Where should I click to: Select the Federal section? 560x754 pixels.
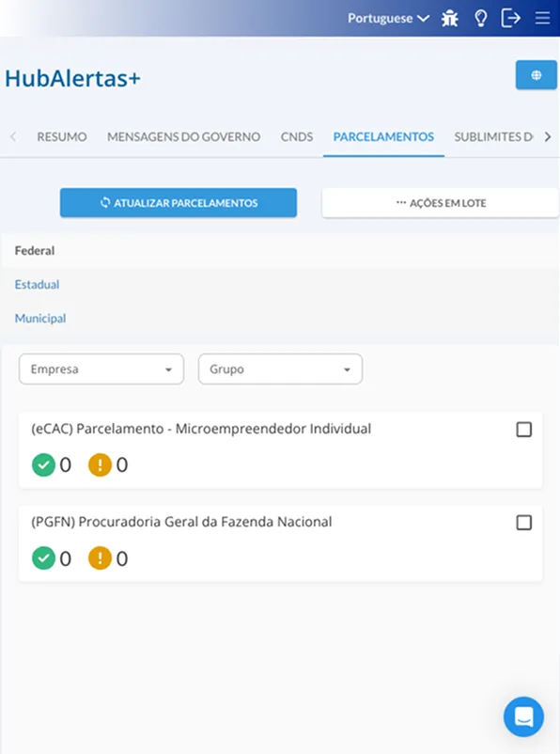tap(35, 250)
